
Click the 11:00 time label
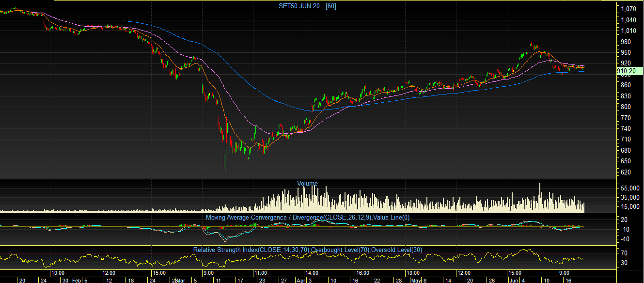pos(261,272)
